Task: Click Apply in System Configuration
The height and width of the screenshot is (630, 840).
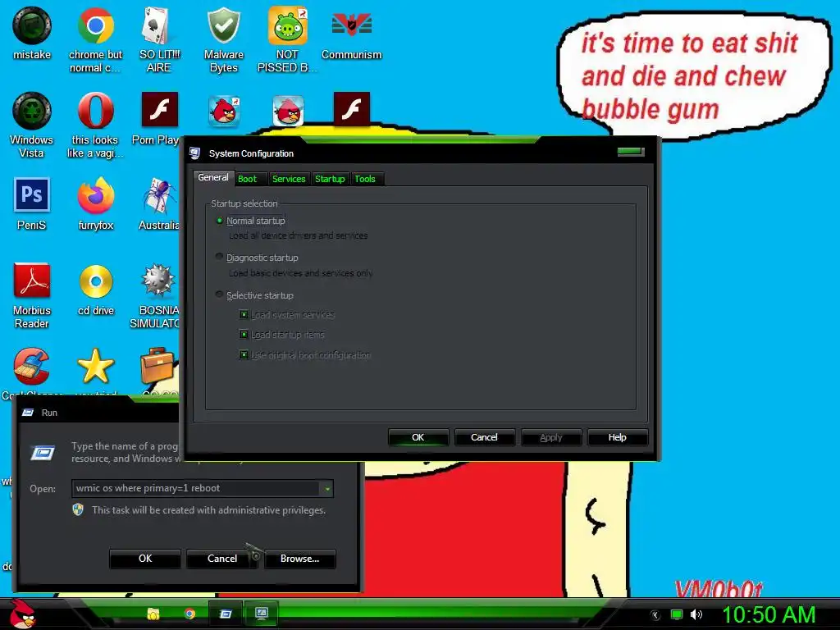Action: (x=551, y=437)
